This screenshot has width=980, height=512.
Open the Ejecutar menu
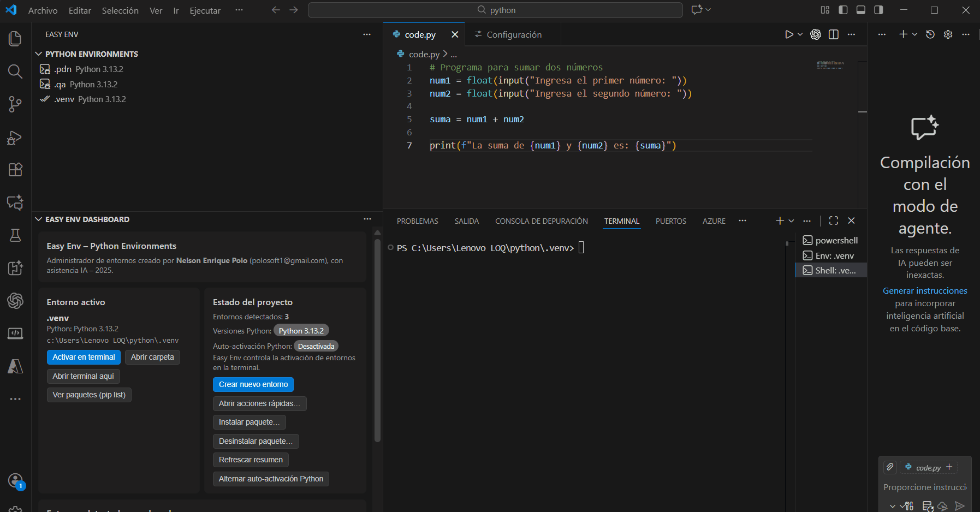(x=205, y=10)
